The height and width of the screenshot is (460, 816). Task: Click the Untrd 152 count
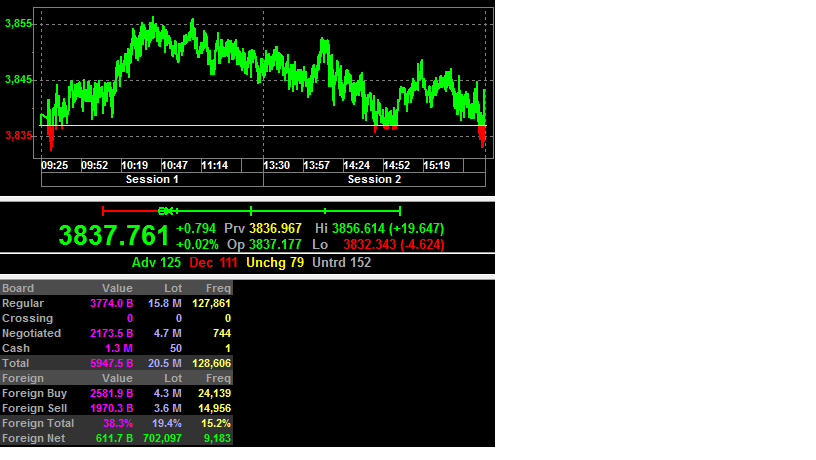[x=341, y=263]
